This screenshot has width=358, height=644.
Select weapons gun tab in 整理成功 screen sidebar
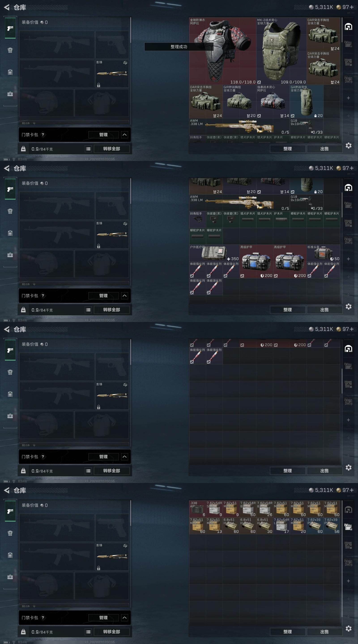(x=10, y=28)
